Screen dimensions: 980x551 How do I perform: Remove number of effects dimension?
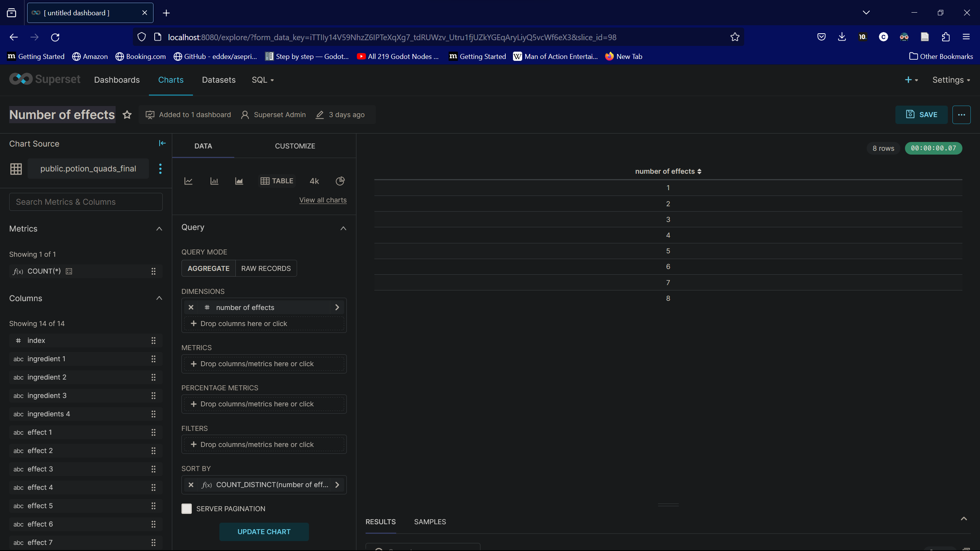point(191,307)
